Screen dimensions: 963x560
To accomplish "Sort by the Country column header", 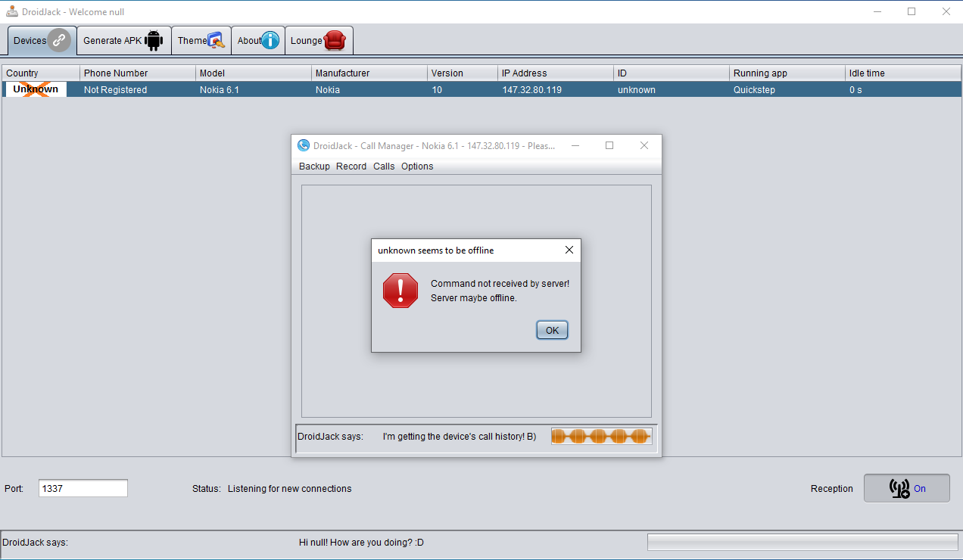I will [41, 73].
